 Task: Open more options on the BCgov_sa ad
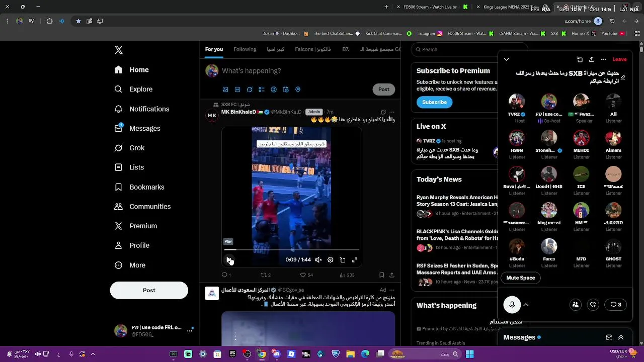click(392, 290)
